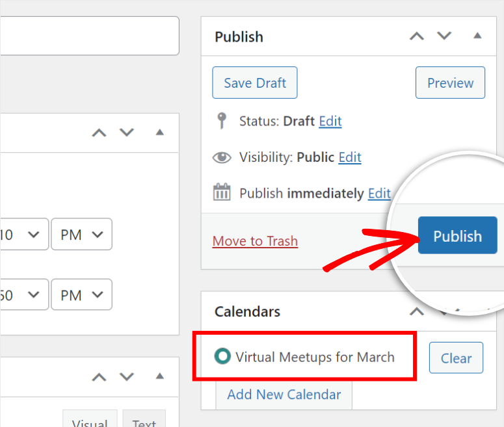Move the Publish panel down
This screenshot has width=504, height=427.
tap(444, 36)
